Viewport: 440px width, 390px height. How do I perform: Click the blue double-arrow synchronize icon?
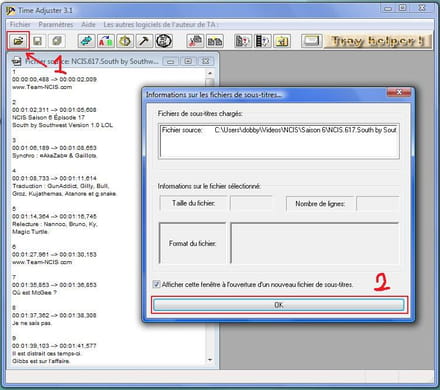coord(86,41)
